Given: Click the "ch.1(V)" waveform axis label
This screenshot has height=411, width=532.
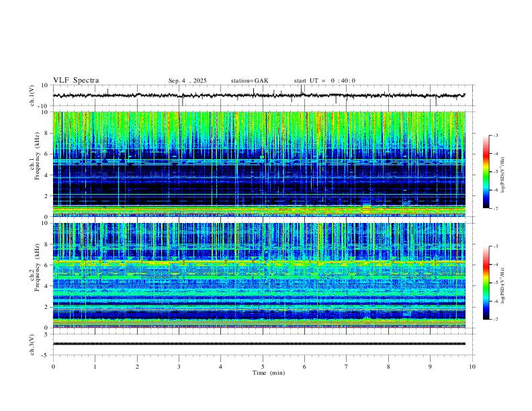Looking at the screenshot, I should 32,95.
